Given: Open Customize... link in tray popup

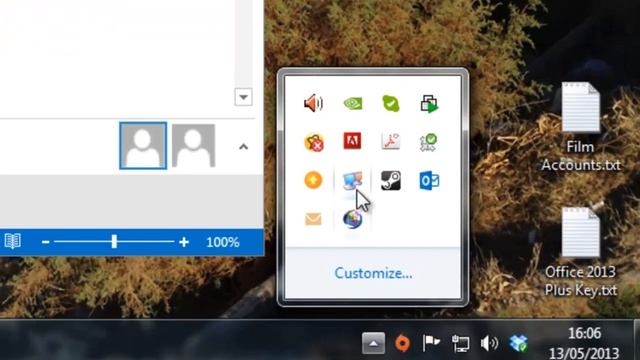Looking at the screenshot, I should pos(373,273).
